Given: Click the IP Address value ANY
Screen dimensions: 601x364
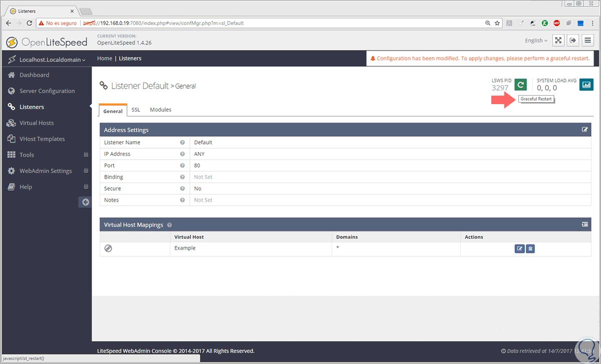Looking at the screenshot, I should (x=199, y=154).
